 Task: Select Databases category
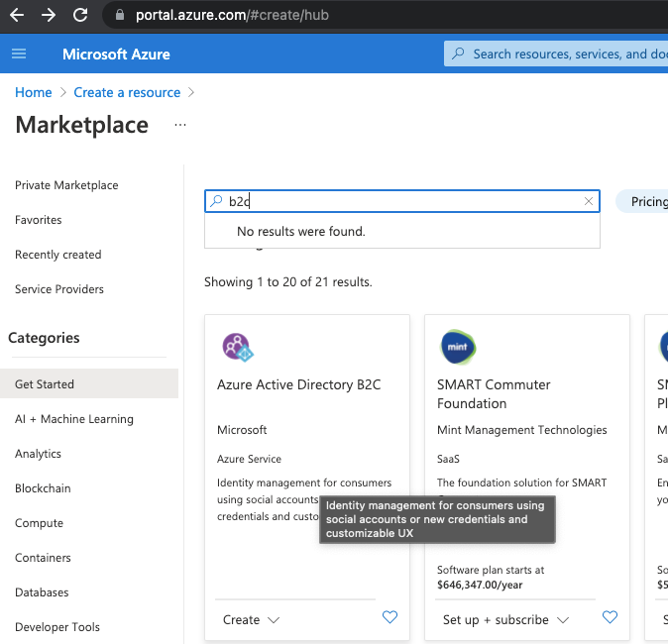point(42,592)
